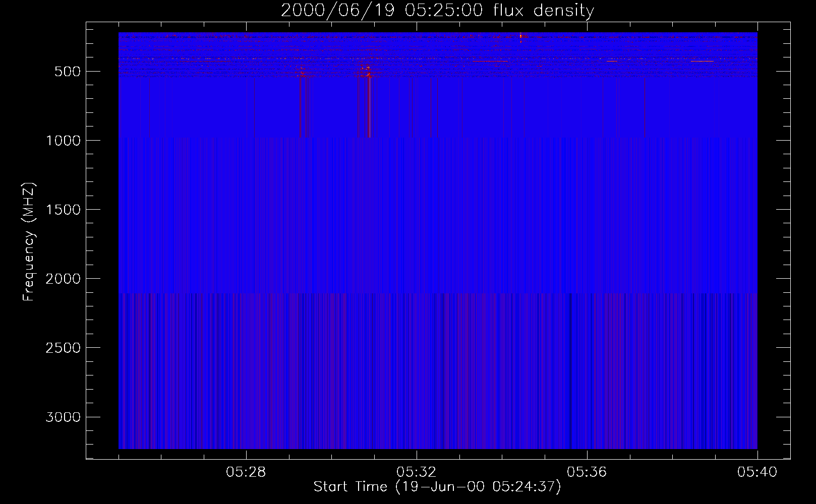Click the 05:32 time tick label
816x504 pixels.
click(417, 472)
